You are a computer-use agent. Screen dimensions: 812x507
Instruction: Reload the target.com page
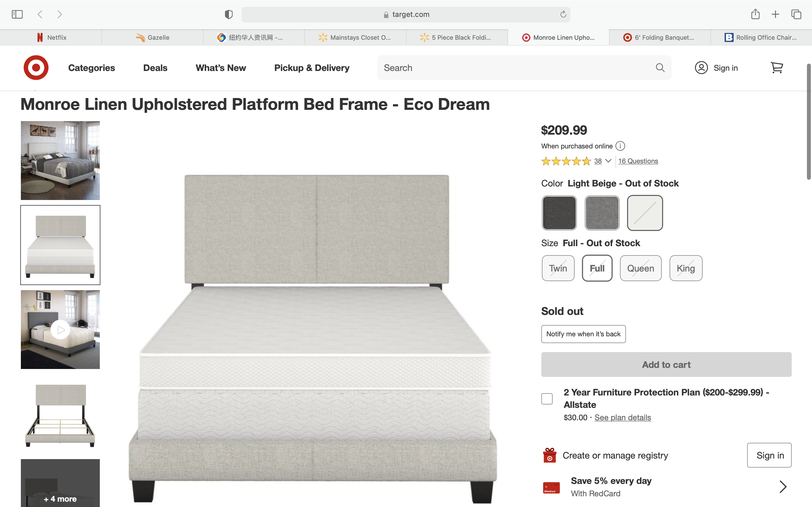pos(563,14)
